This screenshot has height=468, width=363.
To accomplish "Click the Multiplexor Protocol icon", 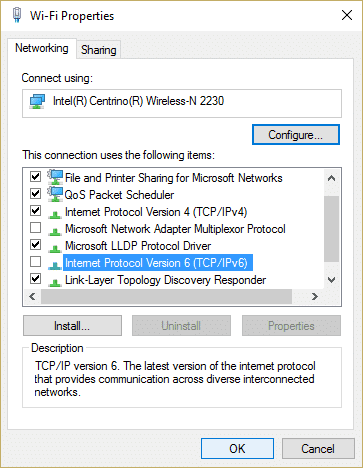I will pyautogui.click(x=54, y=230).
